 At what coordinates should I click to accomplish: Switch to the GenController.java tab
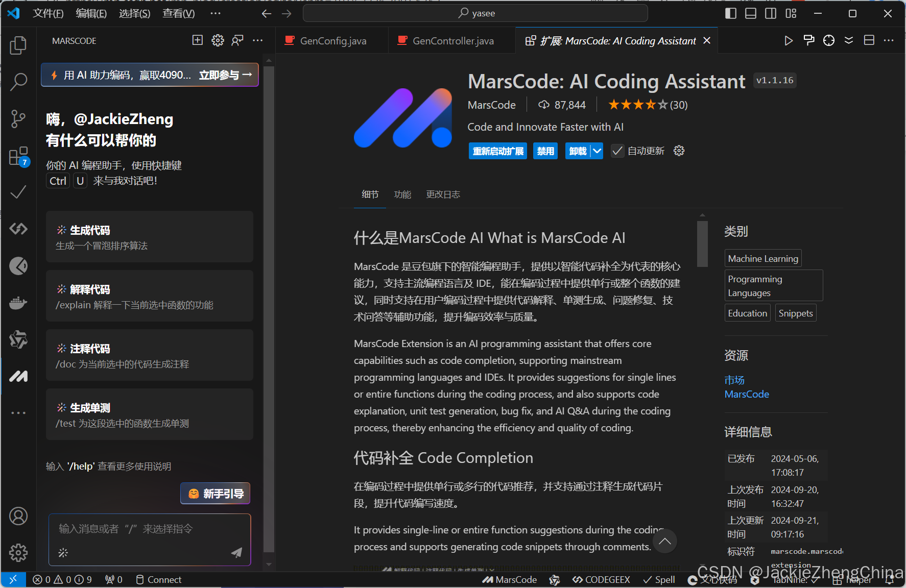click(452, 40)
